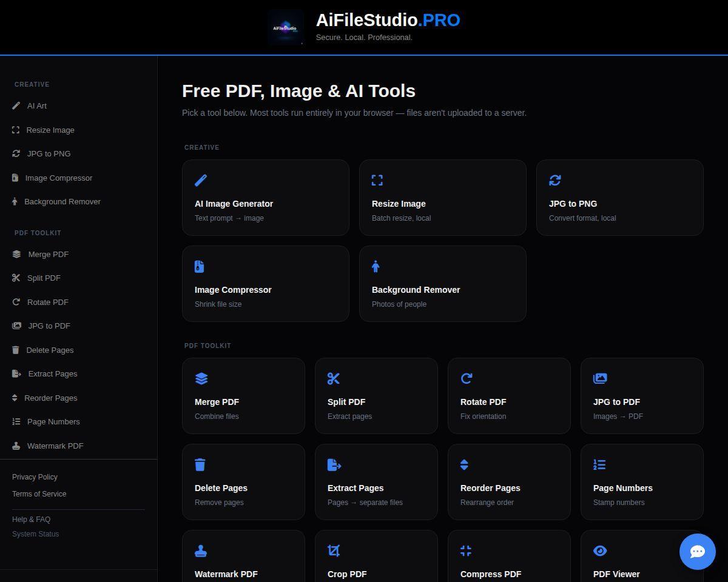
Task: Click the Rotate PDF sidebar icon
Action: [16, 302]
